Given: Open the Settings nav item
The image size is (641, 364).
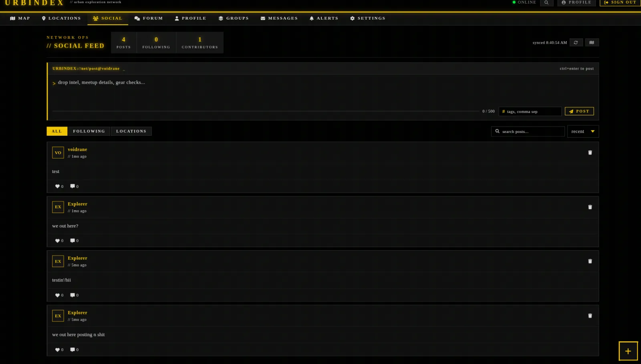Looking at the screenshot, I should [368, 18].
